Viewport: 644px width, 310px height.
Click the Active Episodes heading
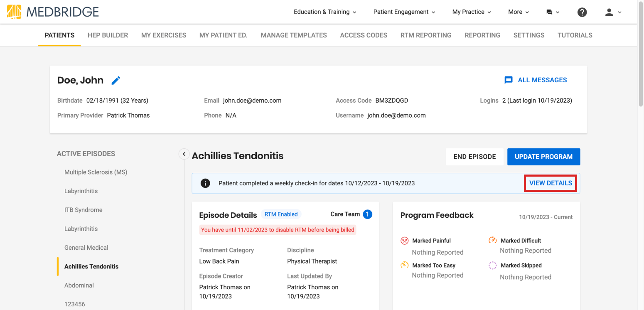point(86,154)
